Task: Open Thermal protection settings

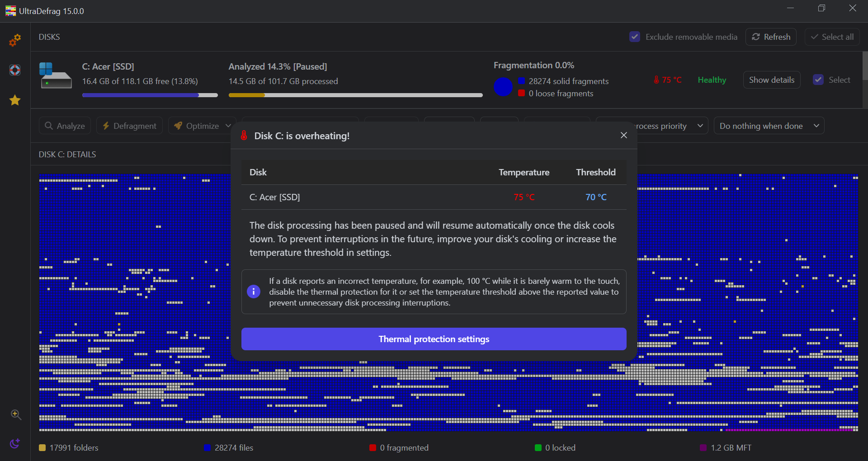Action: tap(434, 339)
